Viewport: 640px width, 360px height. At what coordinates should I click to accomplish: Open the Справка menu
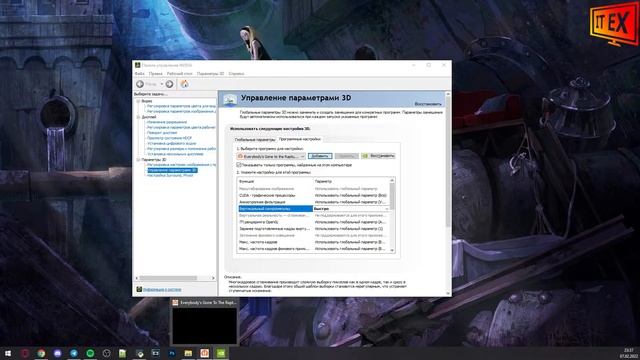pos(236,73)
